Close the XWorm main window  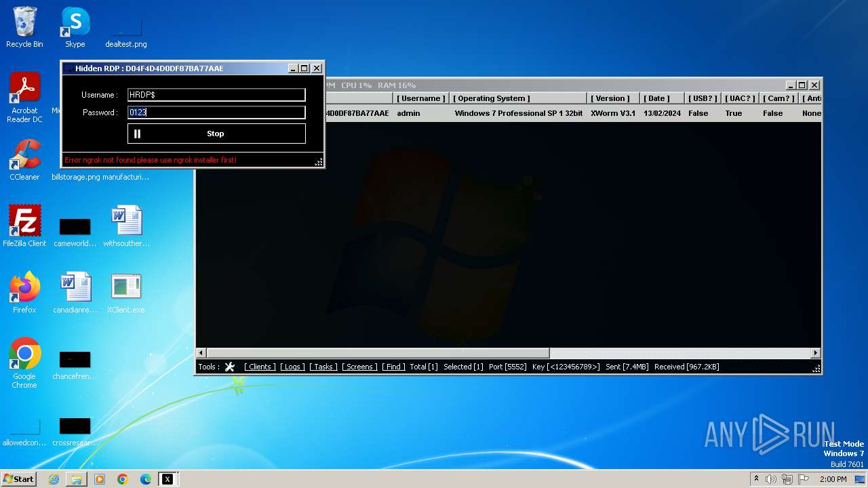pyautogui.click(x=814, y=85)
